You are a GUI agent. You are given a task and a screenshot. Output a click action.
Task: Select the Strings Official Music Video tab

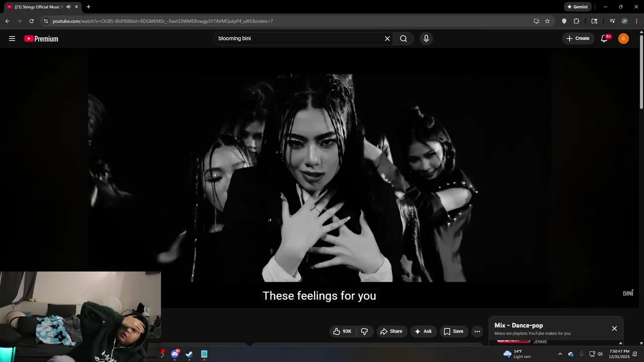[x=38, y=7]
